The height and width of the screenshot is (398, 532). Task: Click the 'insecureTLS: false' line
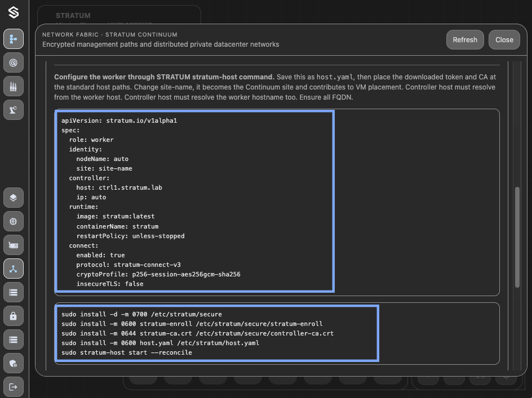(x=110, y=284)
